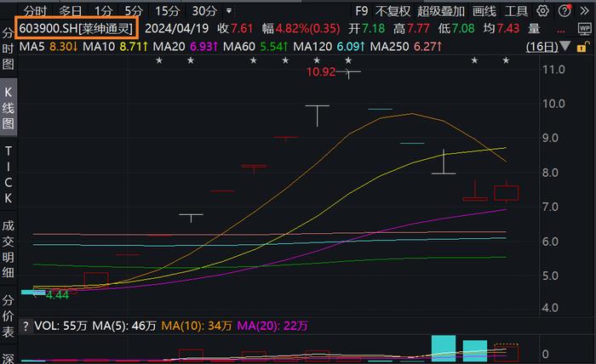
Task: Click the 超级叠加 button
Action: (441, 11)
